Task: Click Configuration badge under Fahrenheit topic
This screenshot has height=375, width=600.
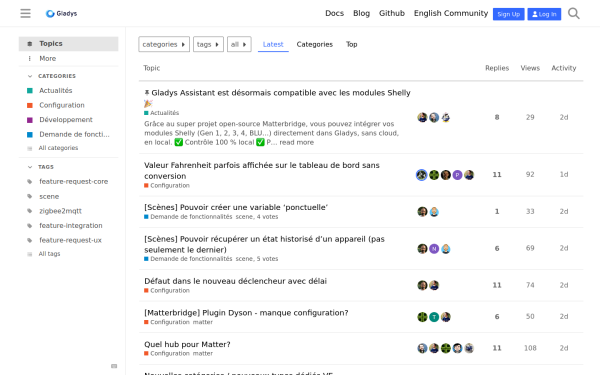Action: 167,186
